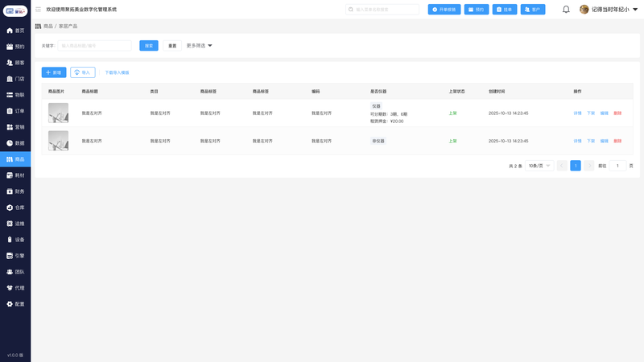Open first product row thumbnail image

pyautogui.click(x=58, y=113)
